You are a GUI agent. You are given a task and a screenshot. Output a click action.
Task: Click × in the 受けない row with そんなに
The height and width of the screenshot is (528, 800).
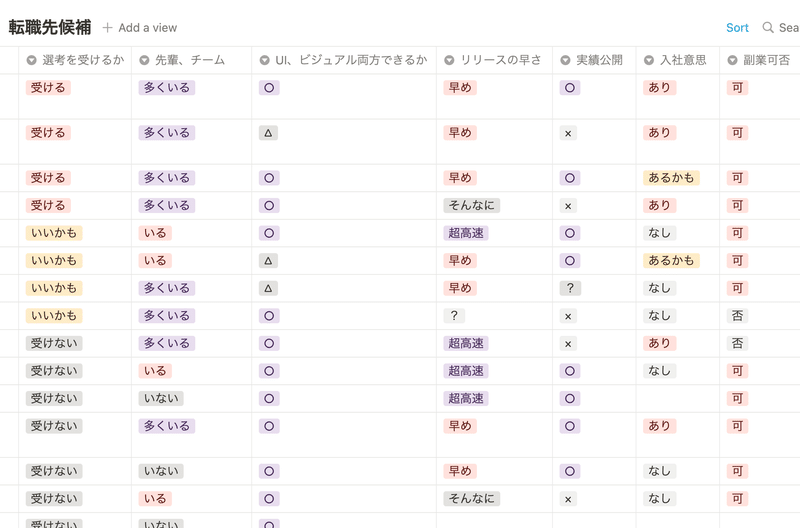(568, 499)
